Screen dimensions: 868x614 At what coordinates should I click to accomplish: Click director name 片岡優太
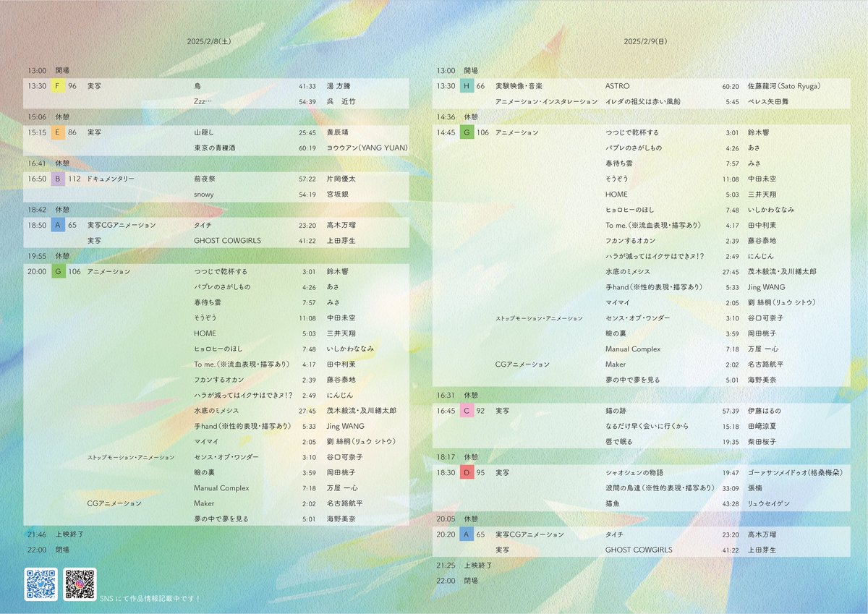tap(341, 179)
